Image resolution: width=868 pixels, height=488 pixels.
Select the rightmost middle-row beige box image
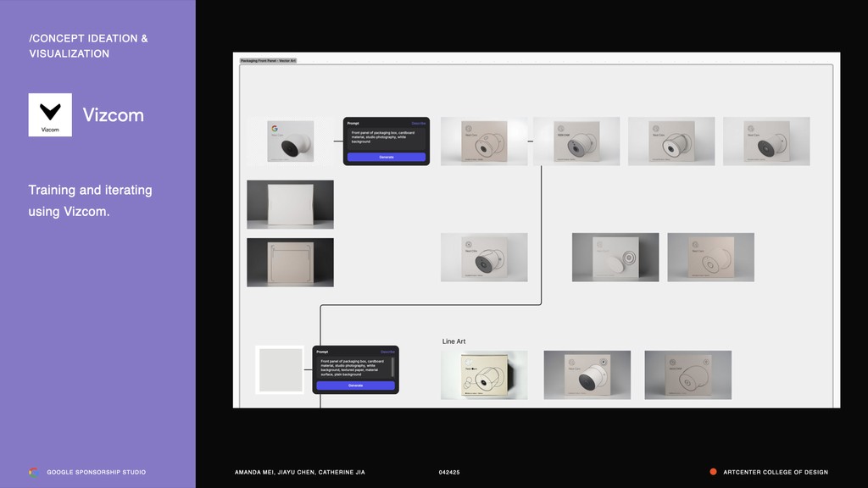point(711,258)
